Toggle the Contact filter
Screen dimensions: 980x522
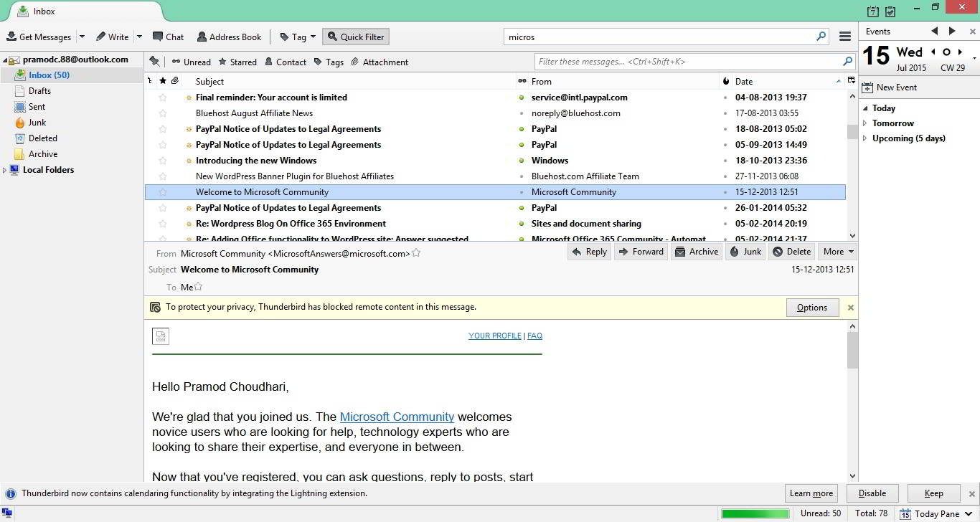coord(286,62)
